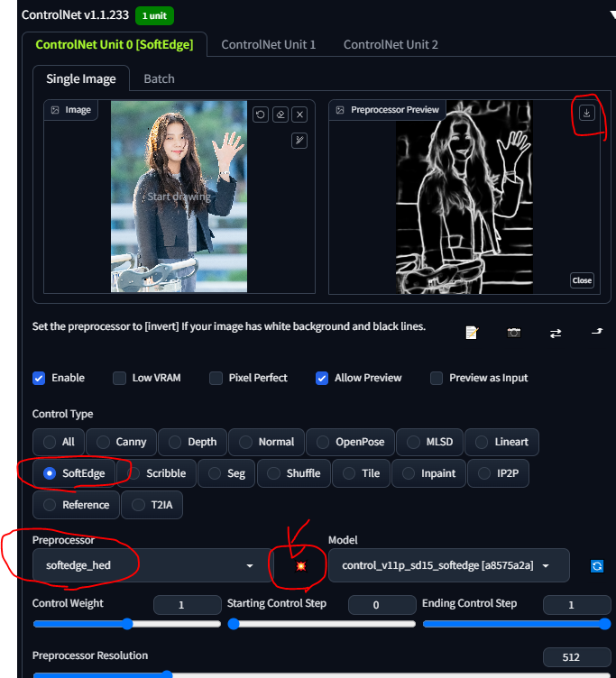The height and width of the screenshot is (678, 616).
Task: Edit the Control Weight number field
Action: point(188,605)
